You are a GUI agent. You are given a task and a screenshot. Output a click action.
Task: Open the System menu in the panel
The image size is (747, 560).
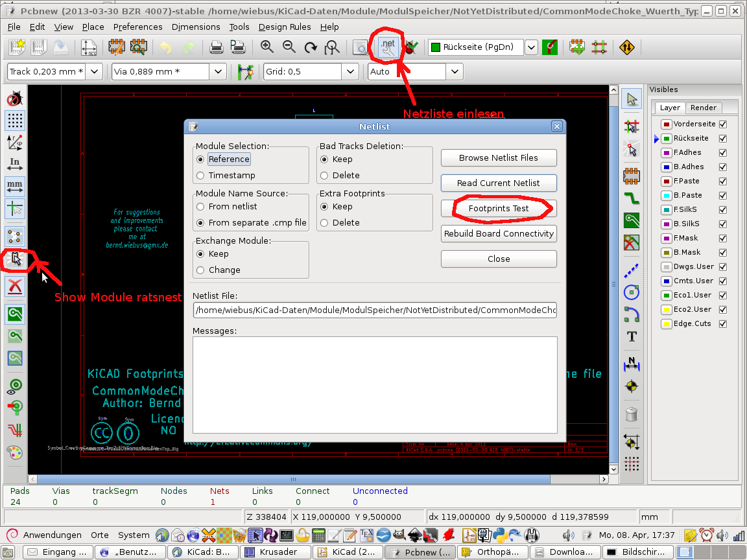tap(134, 535)
